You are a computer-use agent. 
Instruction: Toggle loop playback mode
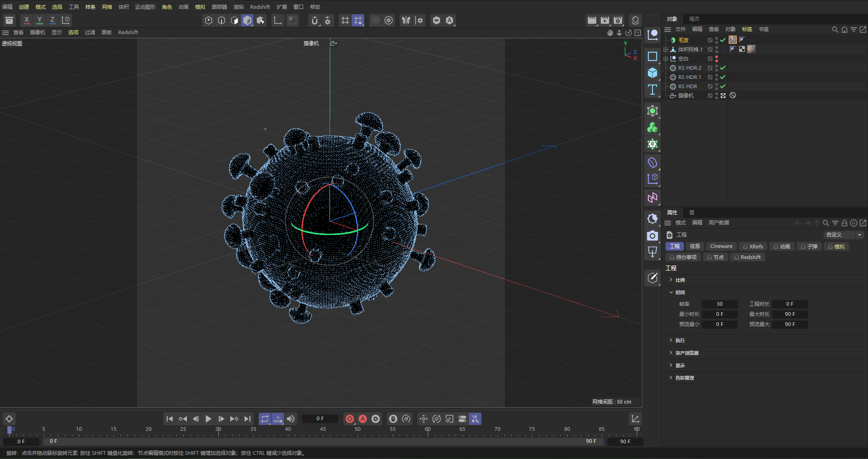265,419
